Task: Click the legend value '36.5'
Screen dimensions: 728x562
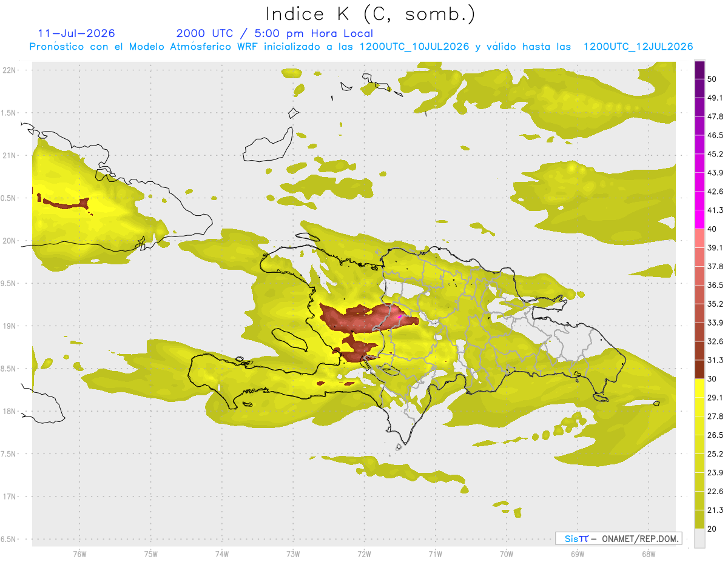Action: [716, 285]
